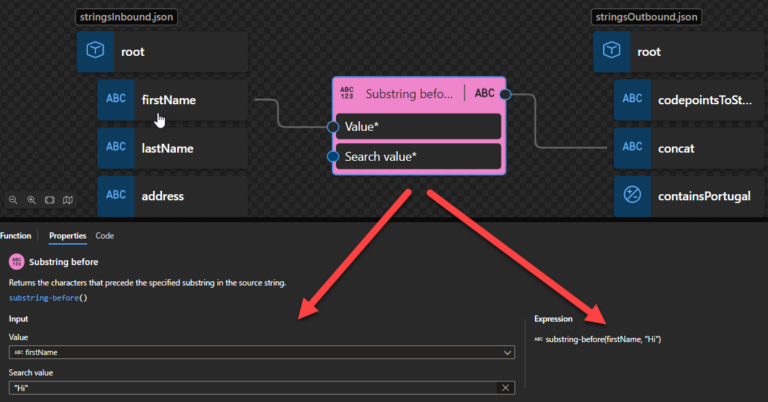
Task: Click the source root cube icon
Action: click(x=96, y=52)
